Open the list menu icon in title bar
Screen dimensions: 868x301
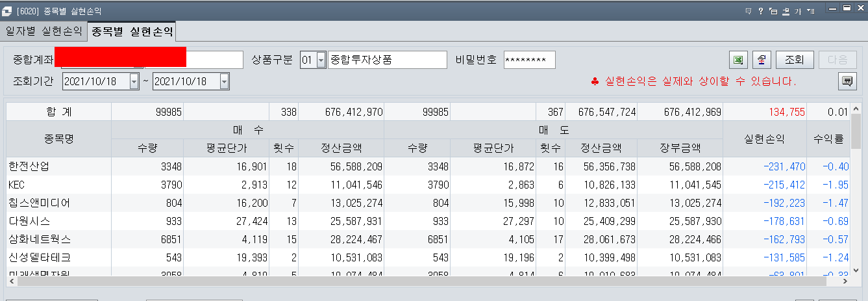coord(810,10)
